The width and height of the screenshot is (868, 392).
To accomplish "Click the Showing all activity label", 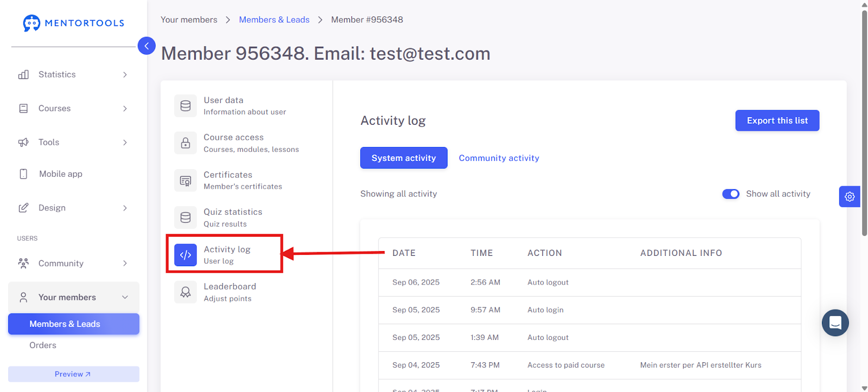I will (x=399, y=194).
